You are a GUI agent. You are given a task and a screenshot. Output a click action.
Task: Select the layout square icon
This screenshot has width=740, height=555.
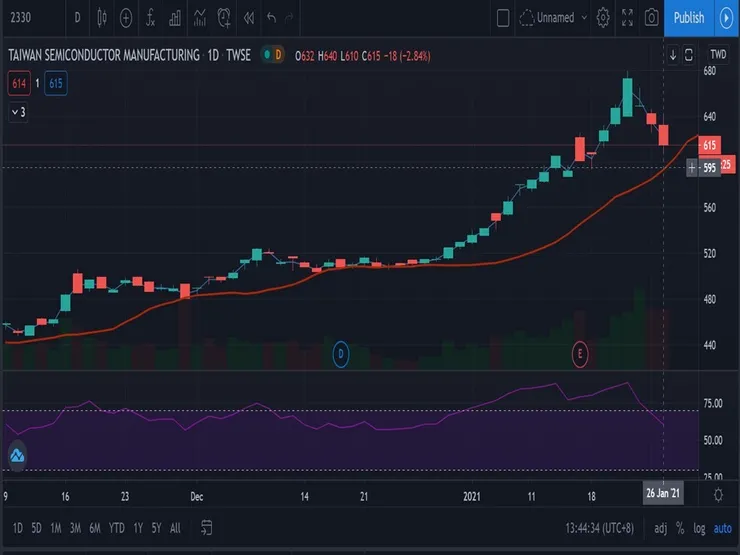[x=503, y=18]
